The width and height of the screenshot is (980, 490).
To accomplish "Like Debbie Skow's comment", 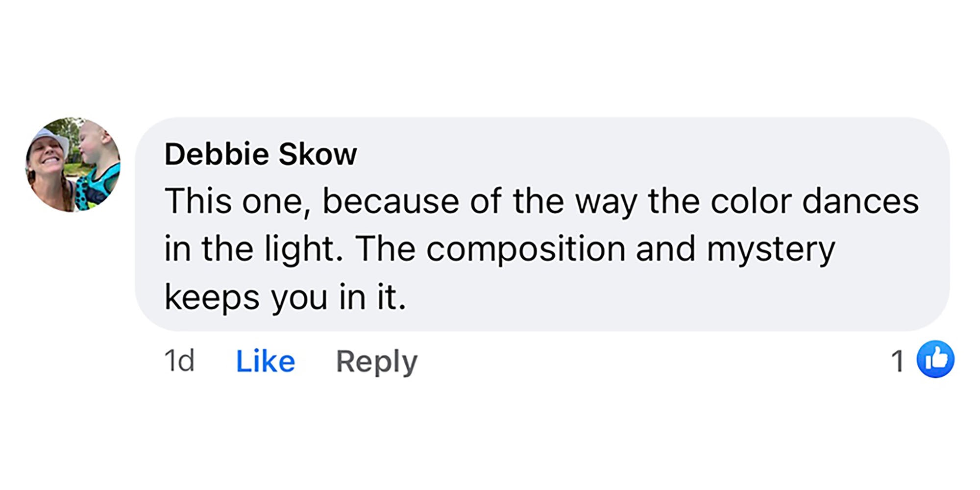I will [x=266, y=362].
